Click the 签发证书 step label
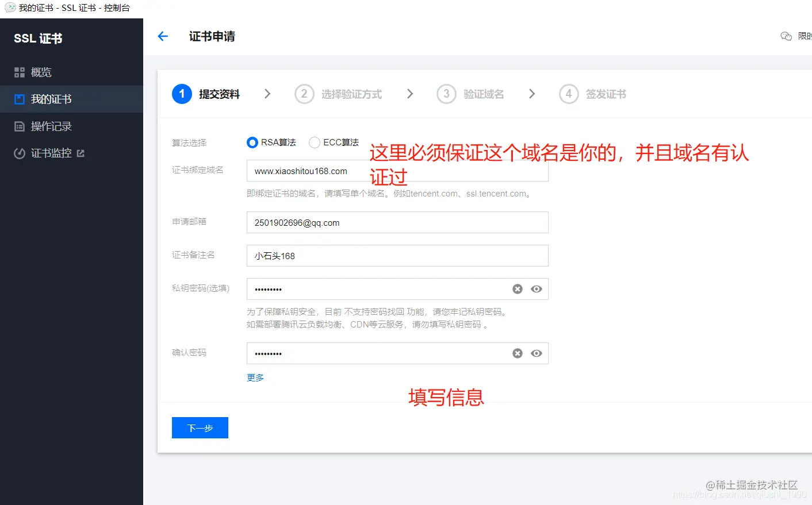This screenshot has width=812, height=505. pos(606,94)
